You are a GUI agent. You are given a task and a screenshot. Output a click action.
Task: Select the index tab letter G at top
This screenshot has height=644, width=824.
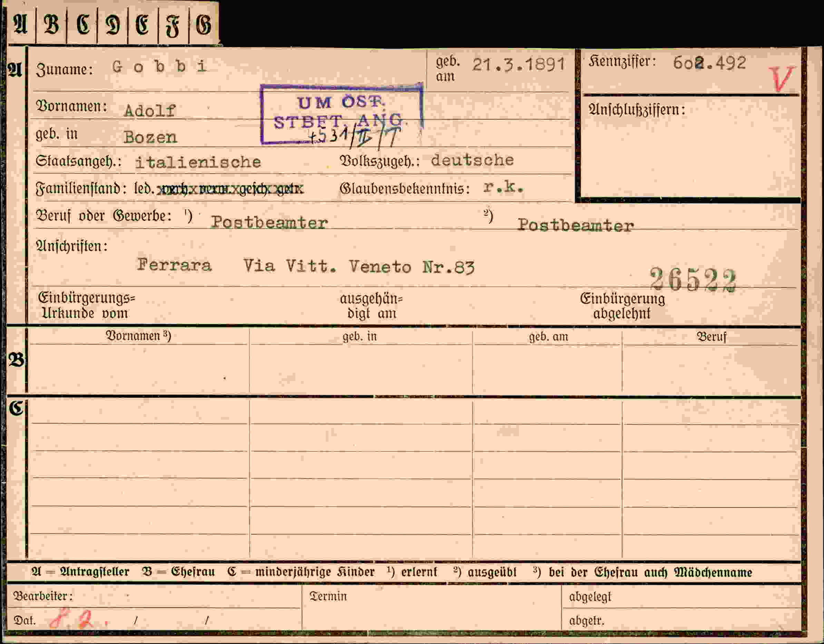(x=203, y=25)
